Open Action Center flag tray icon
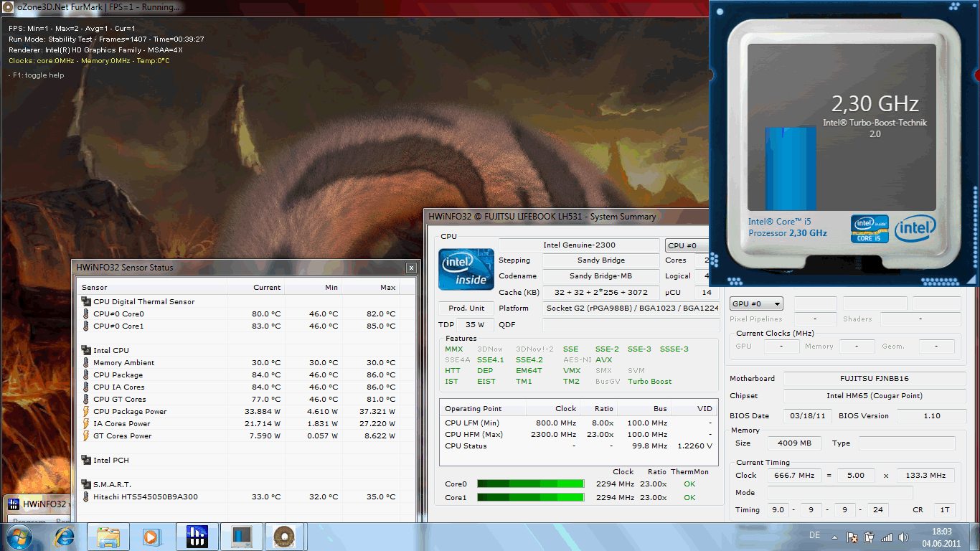980x551 pixels. pyautogui.click(x=852, y=537)
